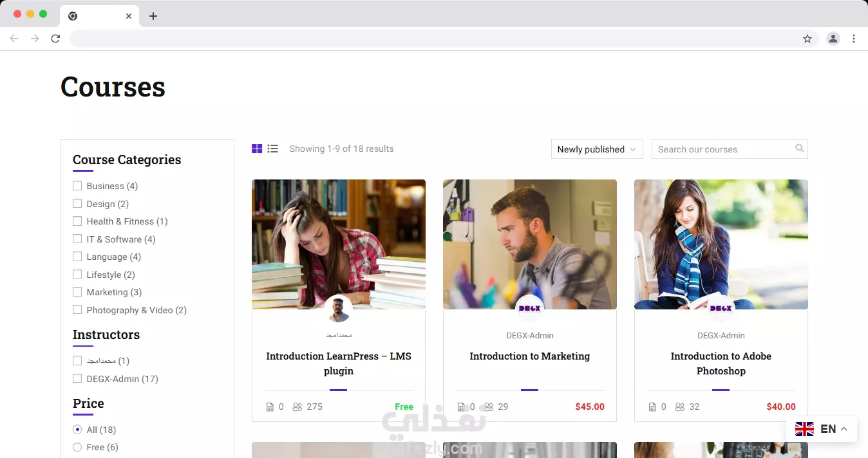Viewport: 868px width, 458px height.
Task: Click instructor avatar on LearnPress course
Action: pos(339,309)
